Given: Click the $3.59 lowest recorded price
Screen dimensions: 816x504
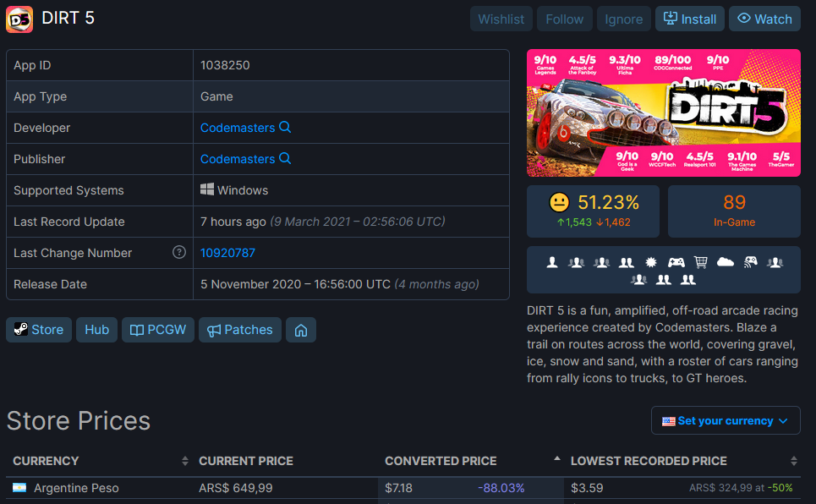Looking at the screenshot, I should 587,488.
